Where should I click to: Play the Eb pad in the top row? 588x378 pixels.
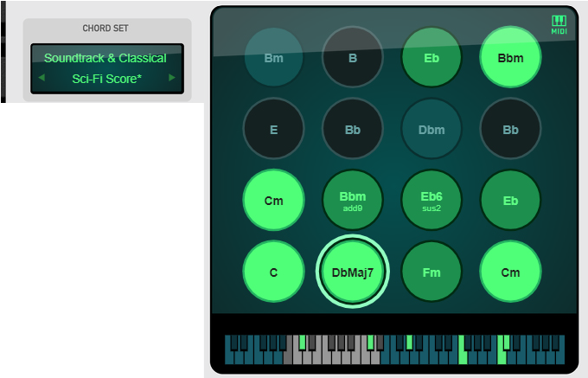coord(431,58)
